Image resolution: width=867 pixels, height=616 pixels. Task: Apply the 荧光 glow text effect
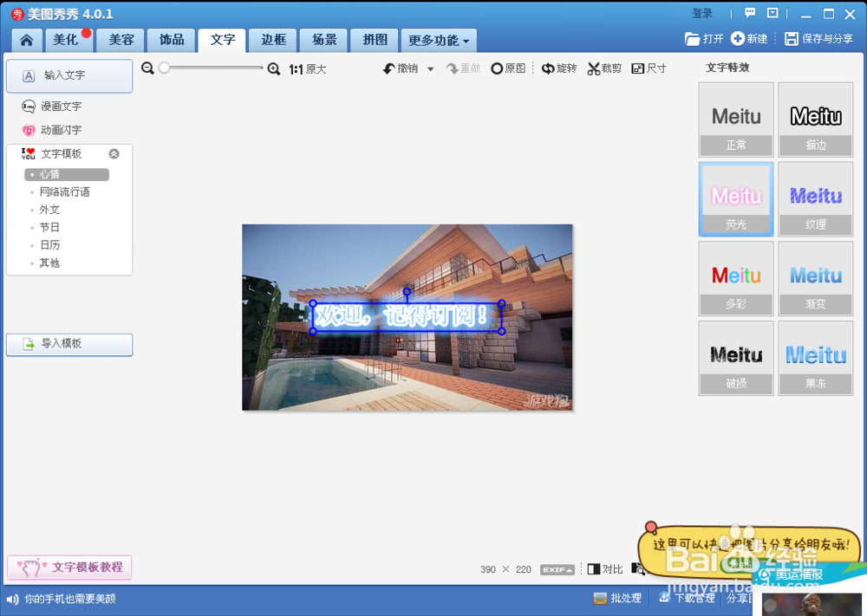pyautogui.click(x=736, y=199)
